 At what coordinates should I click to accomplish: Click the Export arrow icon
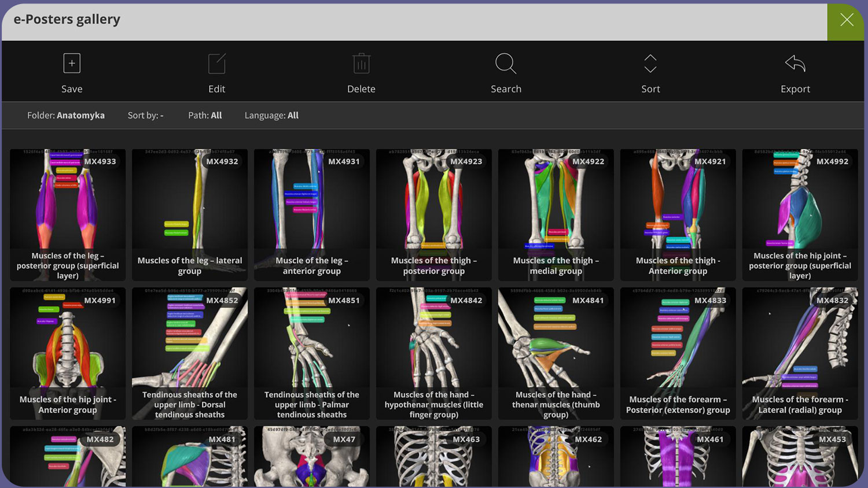795,63
